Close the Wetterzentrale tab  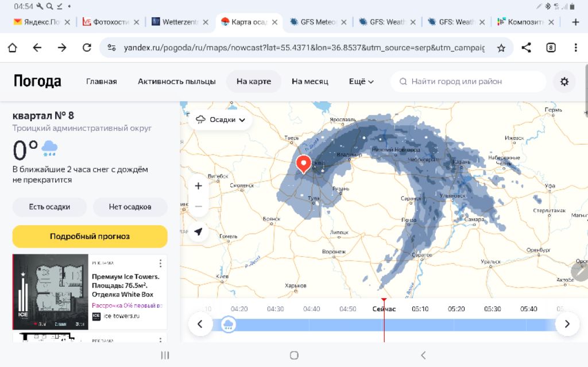pos(206,22)
